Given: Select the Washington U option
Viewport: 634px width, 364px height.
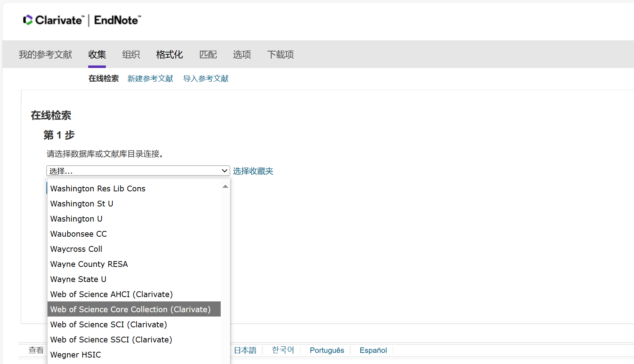Looking at the screenshot, I should 134,219.
